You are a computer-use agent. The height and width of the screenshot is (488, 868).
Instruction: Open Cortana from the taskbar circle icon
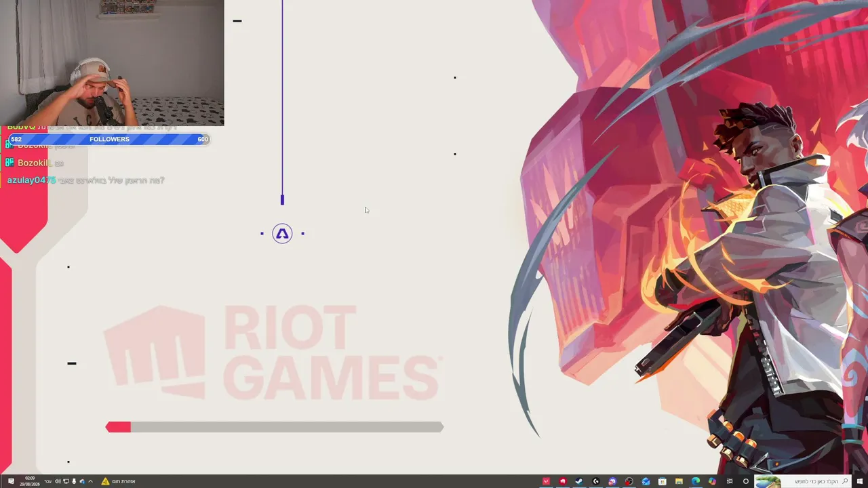tap(745, 481)
